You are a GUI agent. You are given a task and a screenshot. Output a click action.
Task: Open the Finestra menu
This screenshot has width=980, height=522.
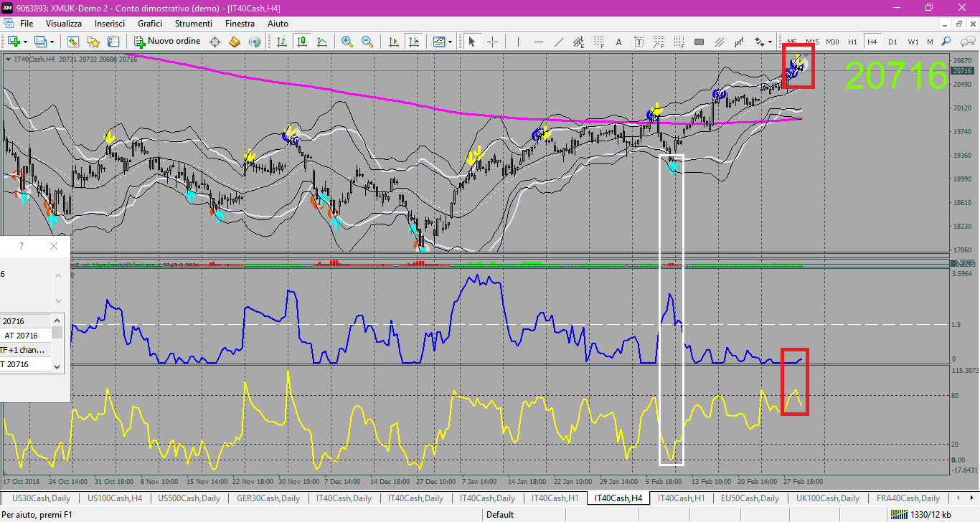(x=240, y=24)
